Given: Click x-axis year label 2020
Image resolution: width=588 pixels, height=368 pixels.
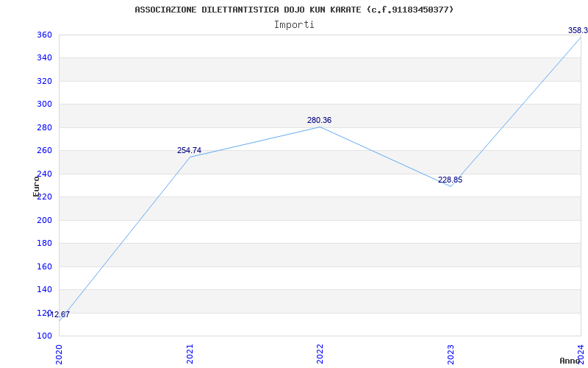Looking at the screenshot, I should pos(59,354).
